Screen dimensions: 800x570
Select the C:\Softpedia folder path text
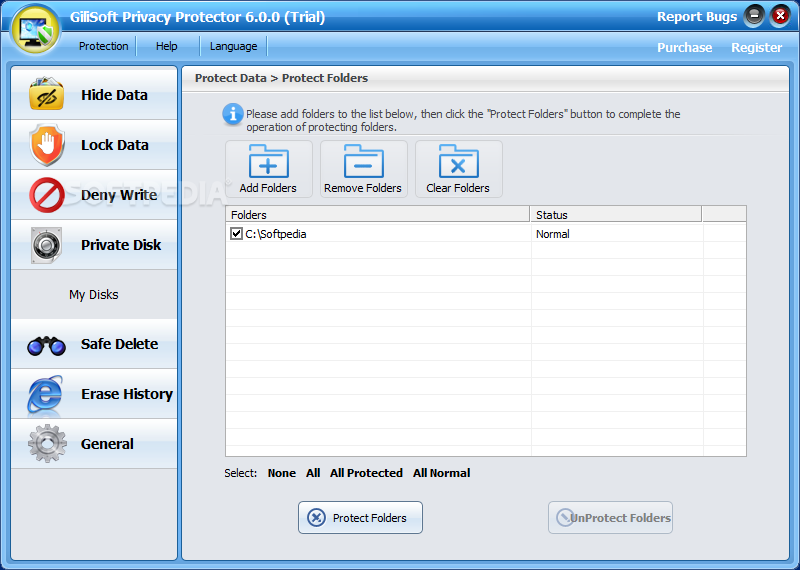(x=276, y=234)
